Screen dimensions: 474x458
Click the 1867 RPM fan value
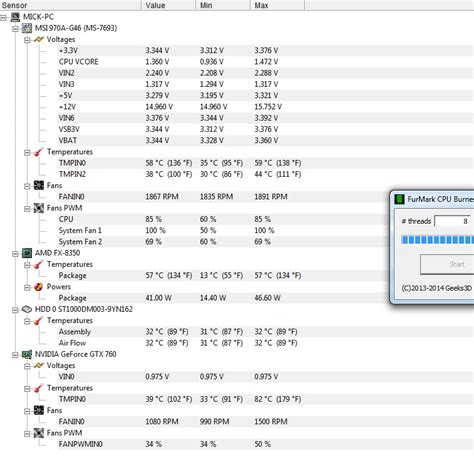pyautogui.click(x=162, y=197)
